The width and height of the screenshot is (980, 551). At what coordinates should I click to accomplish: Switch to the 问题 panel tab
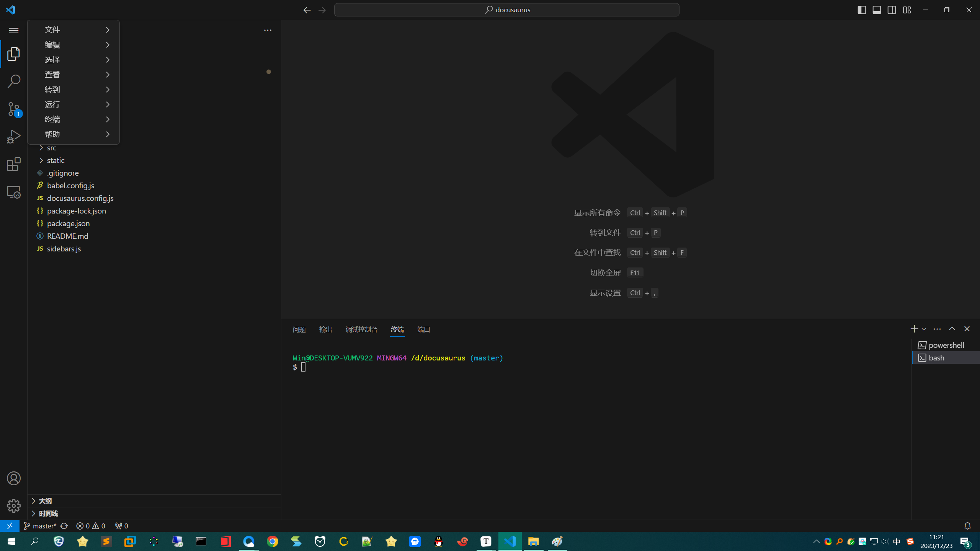pyautogui.click(x=299, y=329)
